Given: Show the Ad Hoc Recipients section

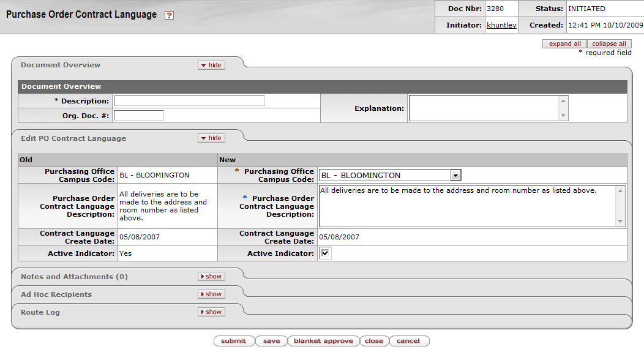Looking at the screenshot, I should click(211, 294).
